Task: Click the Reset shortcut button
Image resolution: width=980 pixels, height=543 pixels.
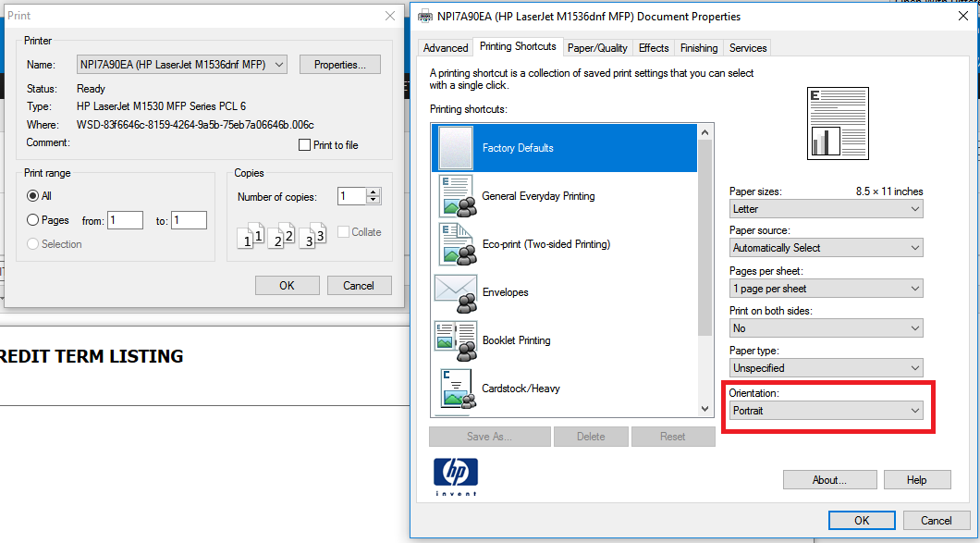Action: [x=672, y=437]
